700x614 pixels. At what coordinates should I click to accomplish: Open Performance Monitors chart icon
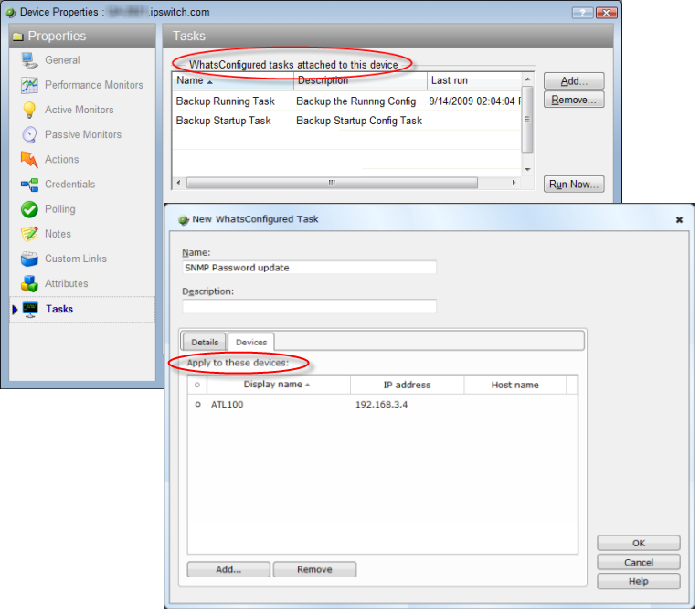coord(29,85)
